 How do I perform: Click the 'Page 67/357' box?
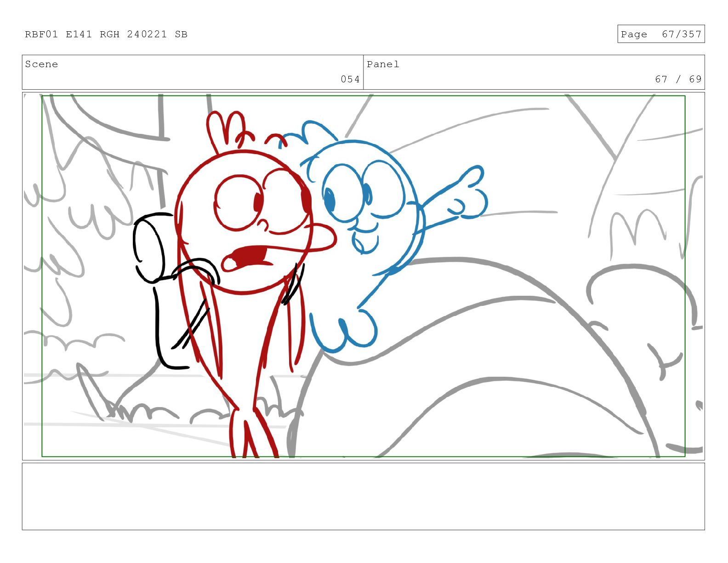[661, 34]
